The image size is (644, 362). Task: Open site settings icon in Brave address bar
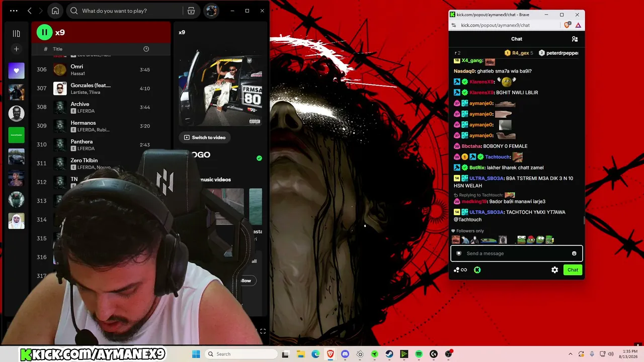[x=454, y=25]
